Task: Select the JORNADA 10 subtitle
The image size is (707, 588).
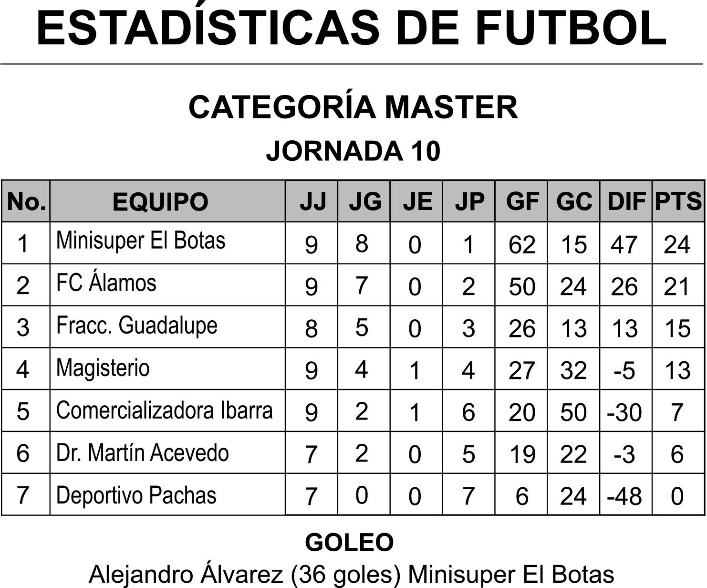Action: (x=353, y=151)
